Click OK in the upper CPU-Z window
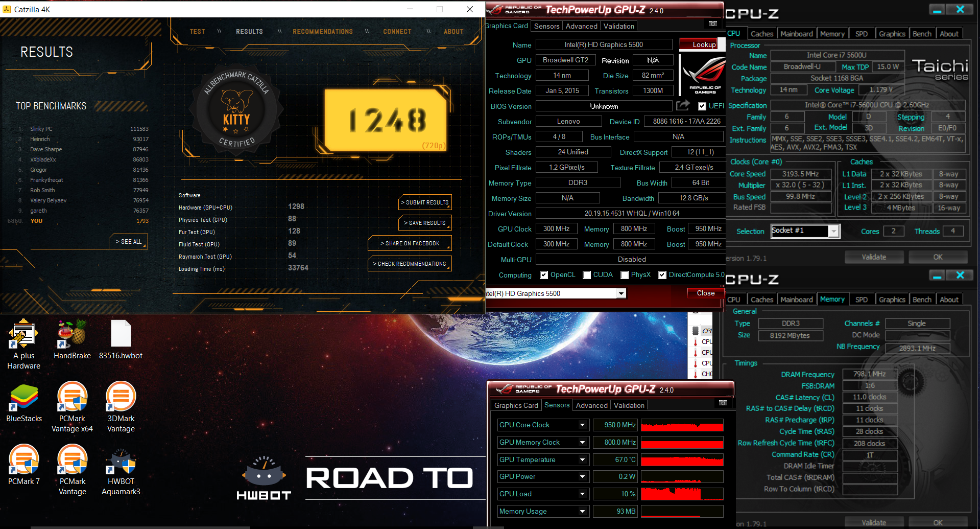Screen dimensions: 980x529 point(938,257)
